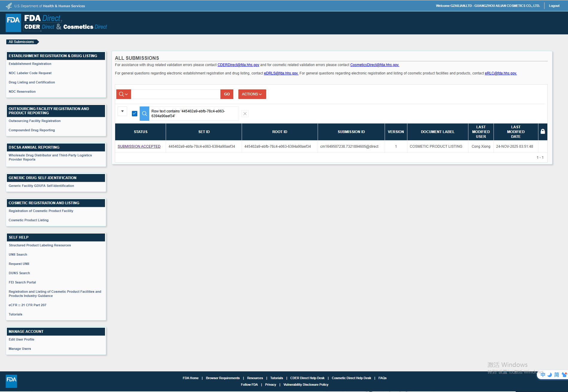This screenshot has height=392, width=568.
Task: Click the FDA logo in footer
Action: (x=11, y=381)
